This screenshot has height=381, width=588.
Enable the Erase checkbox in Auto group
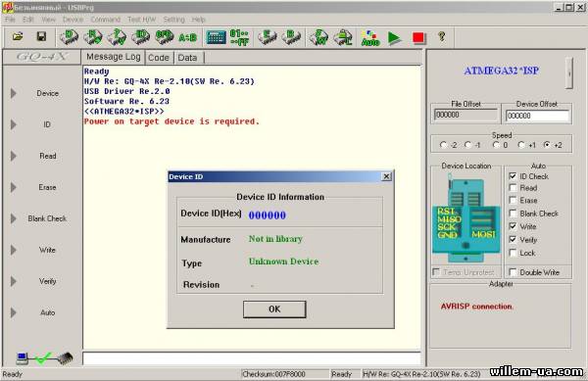(513, 200)
